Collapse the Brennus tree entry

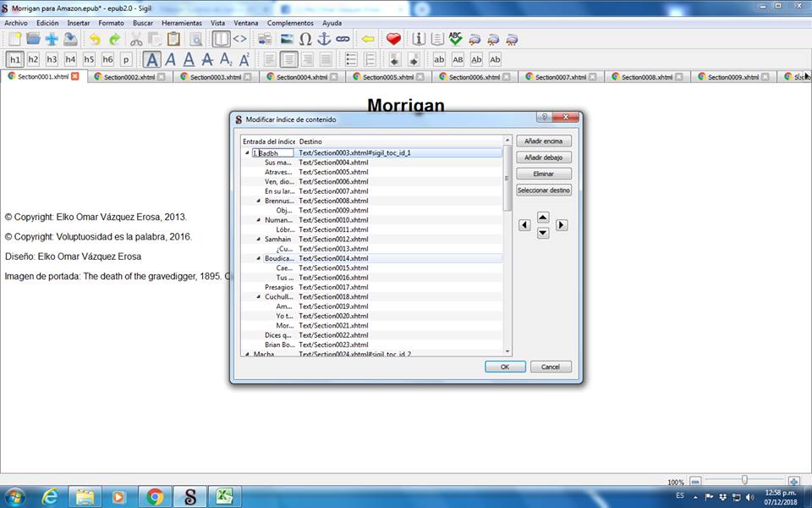[x=259, y=201]
